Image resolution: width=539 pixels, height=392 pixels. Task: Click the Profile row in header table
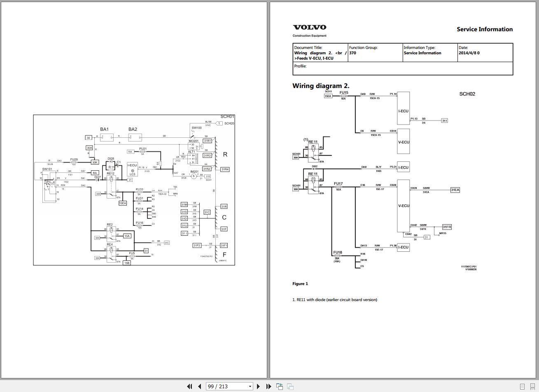[x=403, y=68]
